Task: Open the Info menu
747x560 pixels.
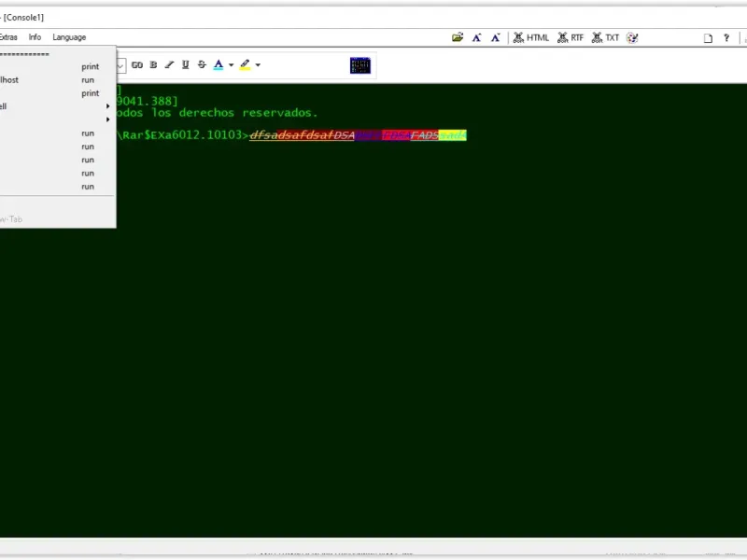Action: (x=35, y=37)
